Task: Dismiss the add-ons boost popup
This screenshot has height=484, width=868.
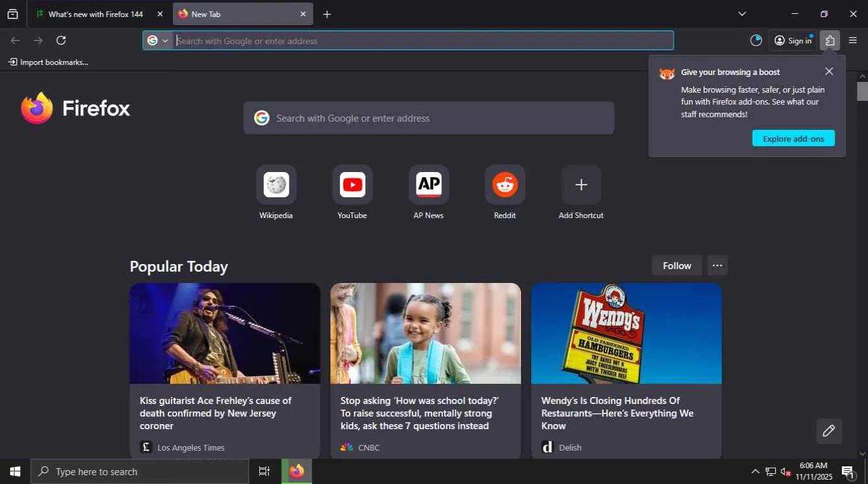Action: coord(829,71)
